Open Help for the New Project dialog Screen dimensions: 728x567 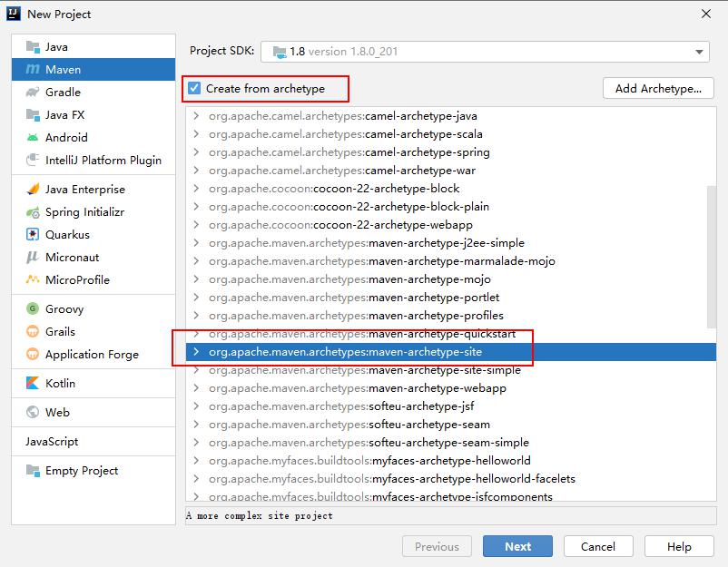pos(679,546)
